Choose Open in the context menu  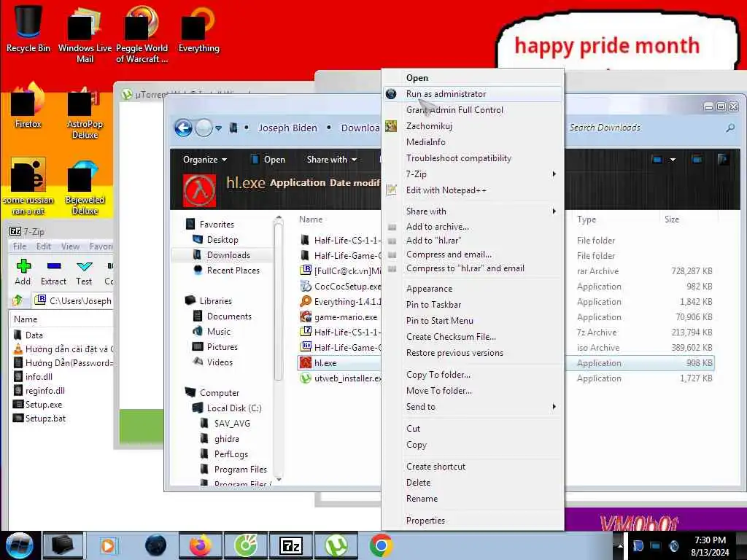[x=473, y=77]
